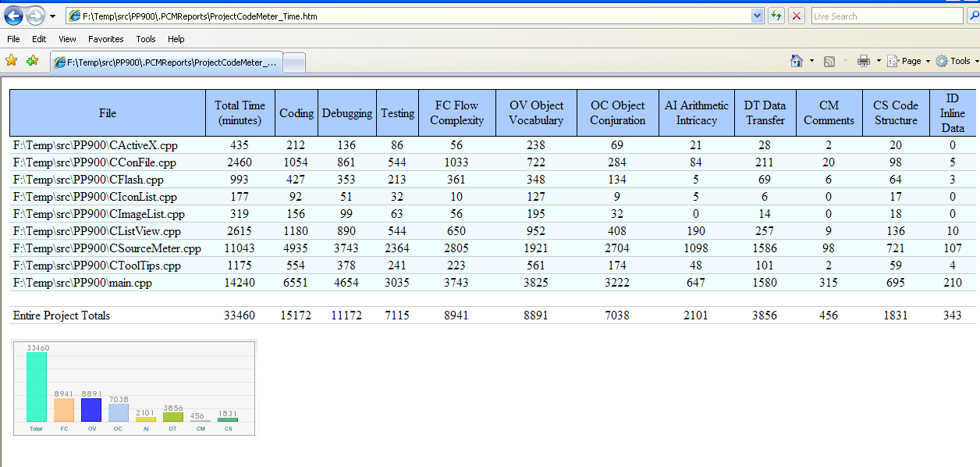Expand the Page menu dropdown
Image resolution: width=980 pixels, height=467 pixels.
tap(928, 61)
